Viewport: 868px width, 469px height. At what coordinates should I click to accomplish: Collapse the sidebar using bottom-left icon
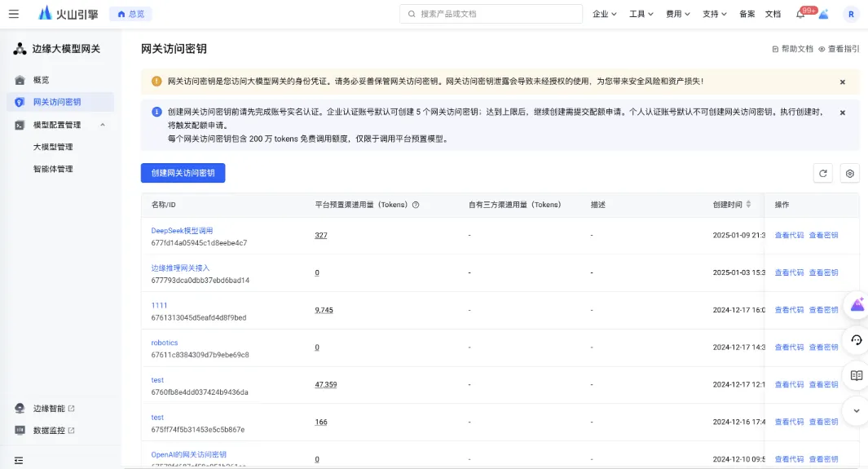[x=19, y=461]
